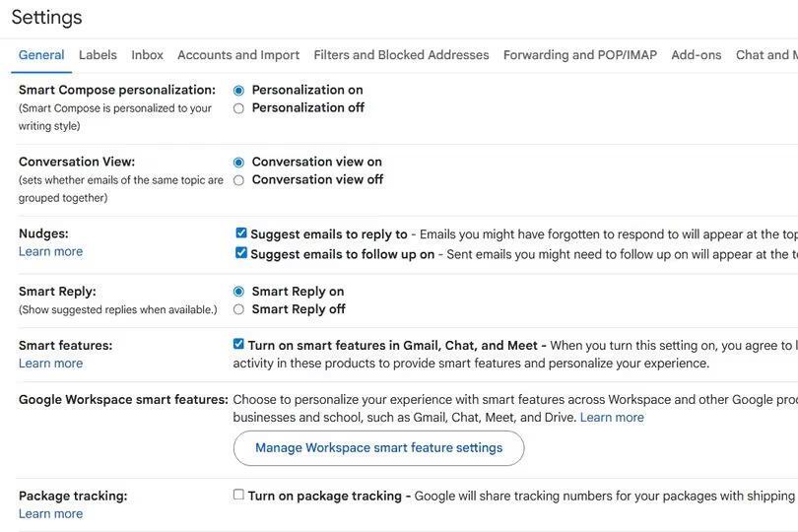Uncheck Suggest emails to reply to
The image size is (798, 532).
coord(241,233)
